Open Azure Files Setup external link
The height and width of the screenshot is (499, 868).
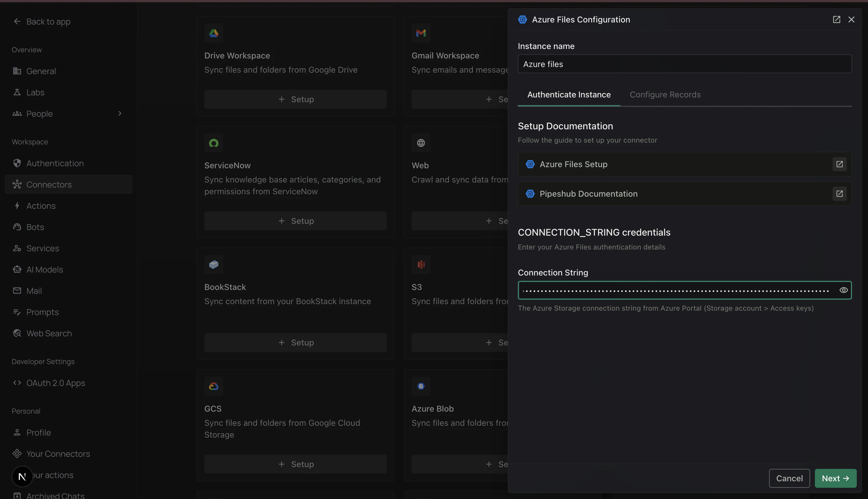839,164
